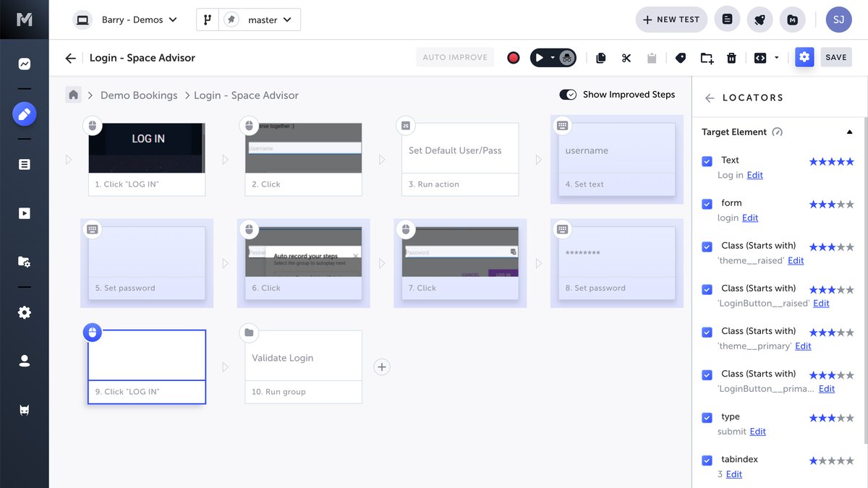Open the user profile icon in sidebar
Viewport: 868px width, 488px height.
(25, 361)
